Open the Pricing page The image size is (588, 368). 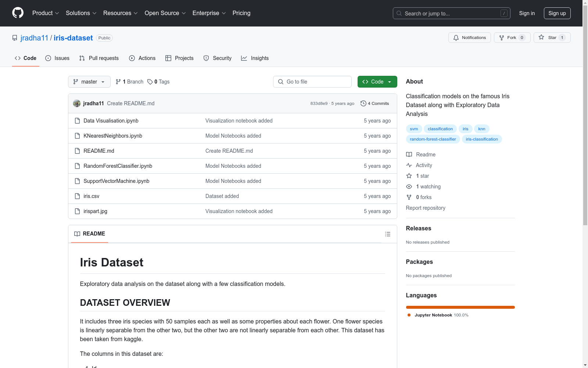(x=241, y=13)
